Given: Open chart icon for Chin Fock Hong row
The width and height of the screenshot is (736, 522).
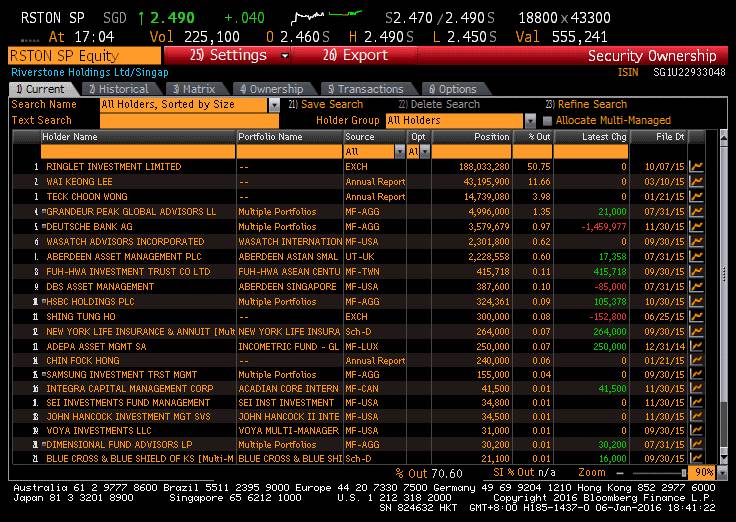Looking at the screenshot, I should (x=696, y=361).
